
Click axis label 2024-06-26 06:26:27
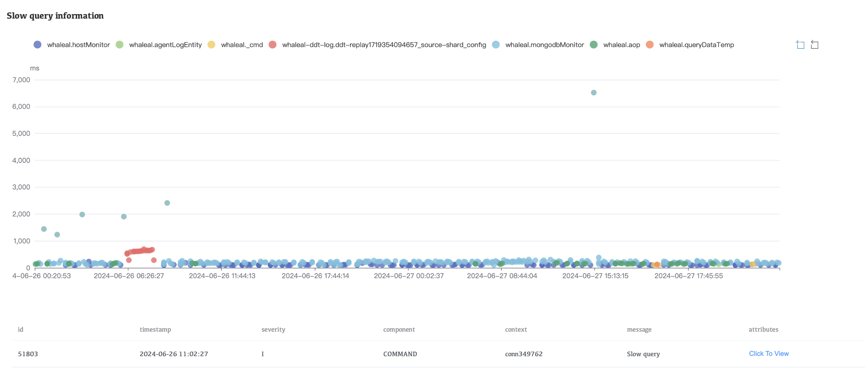pyautogui.click(x=129, y=276)
